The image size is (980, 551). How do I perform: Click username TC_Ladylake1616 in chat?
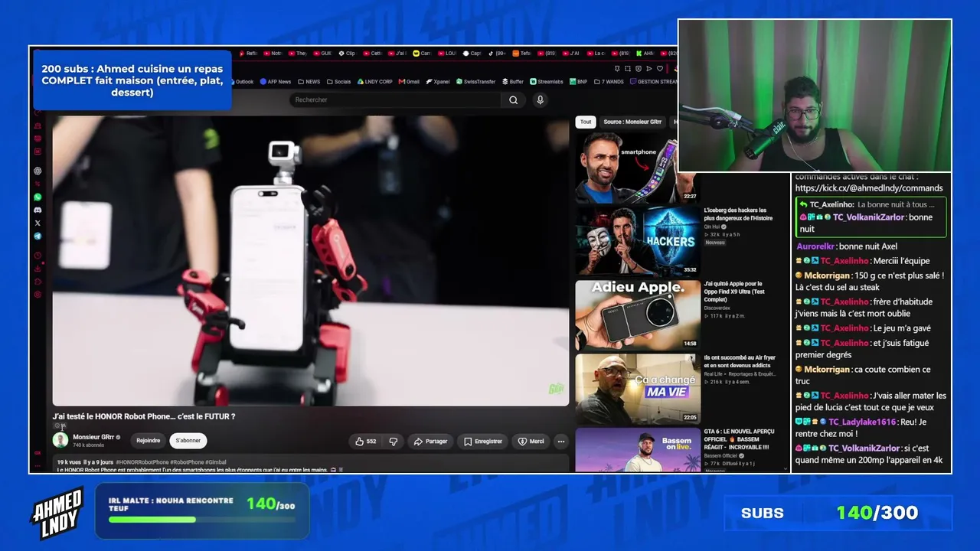tap(862, 422)
